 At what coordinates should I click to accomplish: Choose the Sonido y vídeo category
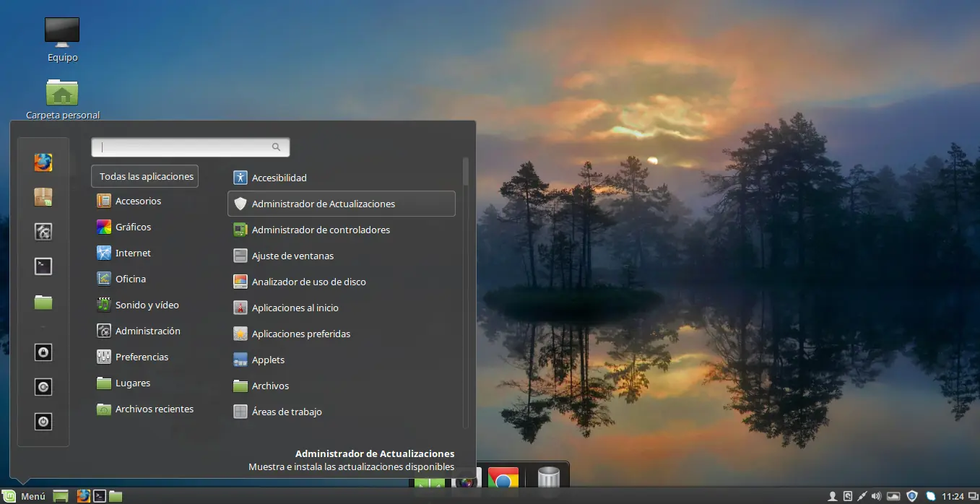(x=147, y=305)
